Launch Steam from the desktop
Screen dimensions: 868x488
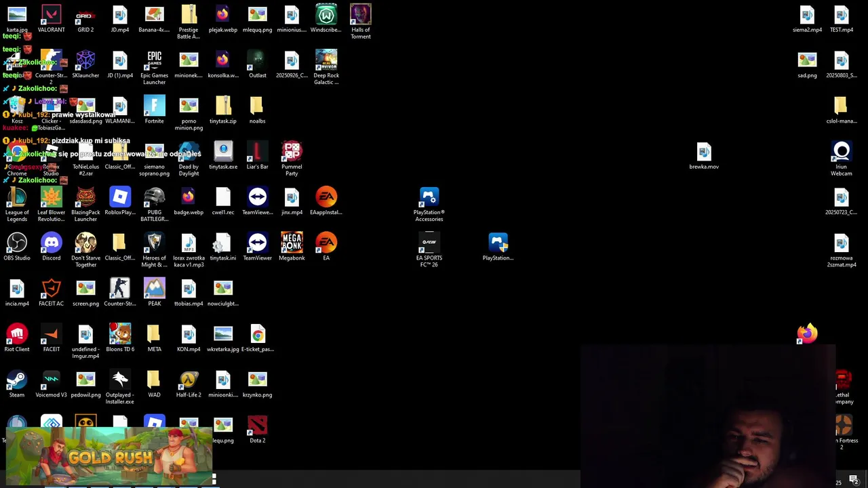pyautogui.click(x=17, y=383)
